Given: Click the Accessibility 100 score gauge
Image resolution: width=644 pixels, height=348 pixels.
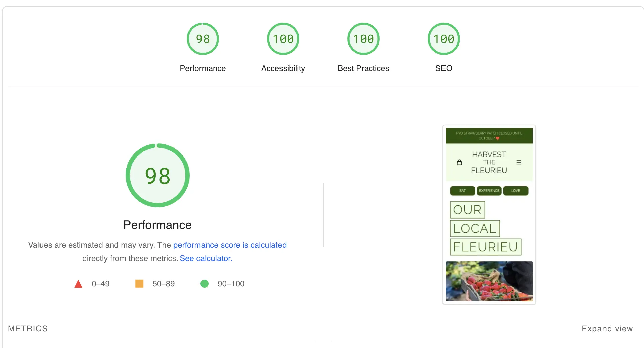Looking at the screenshot, I should pos(283,39).
